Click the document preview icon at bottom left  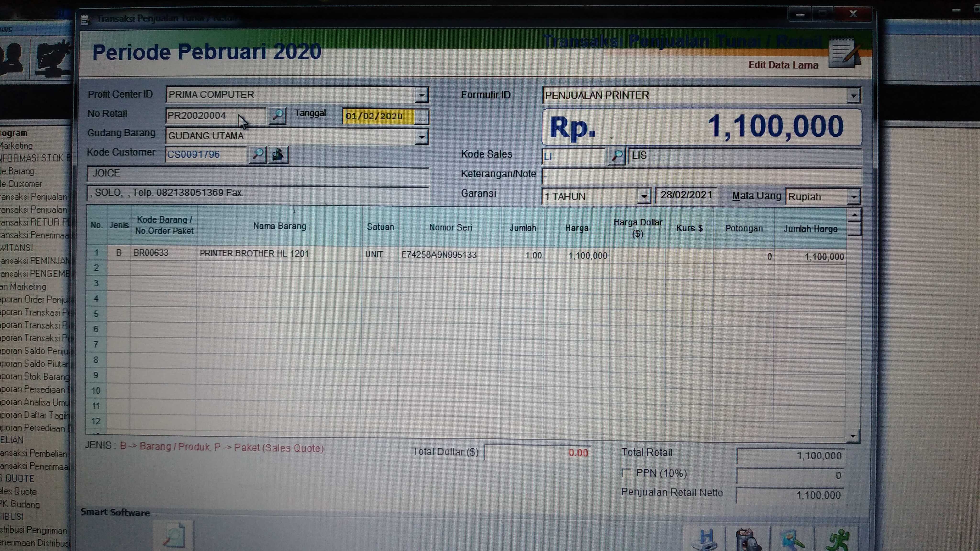pos(174,535)
